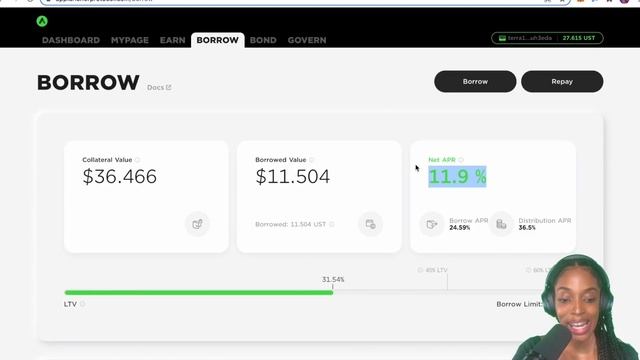Open the Dashboard tab
The image size is (640, 360).
point(71,40)
